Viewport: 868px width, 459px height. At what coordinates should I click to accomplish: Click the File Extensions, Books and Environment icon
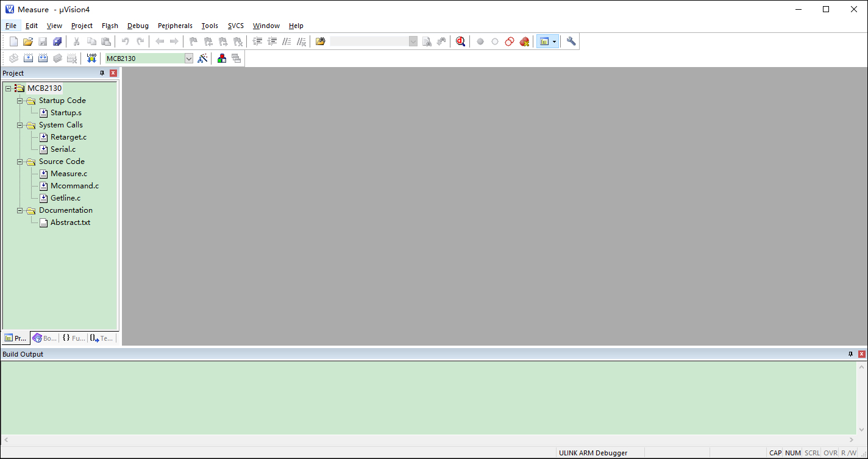222,59
